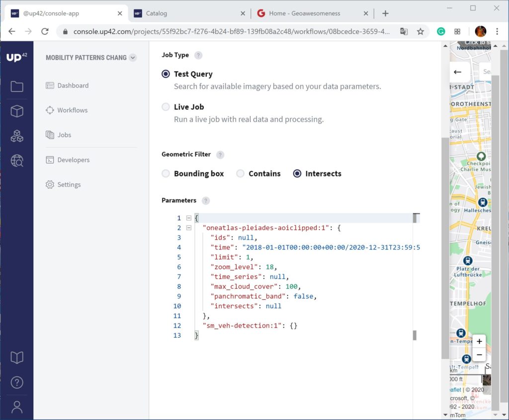
Task: Open Developers in the project menu
Action: [x=68, y=160]
